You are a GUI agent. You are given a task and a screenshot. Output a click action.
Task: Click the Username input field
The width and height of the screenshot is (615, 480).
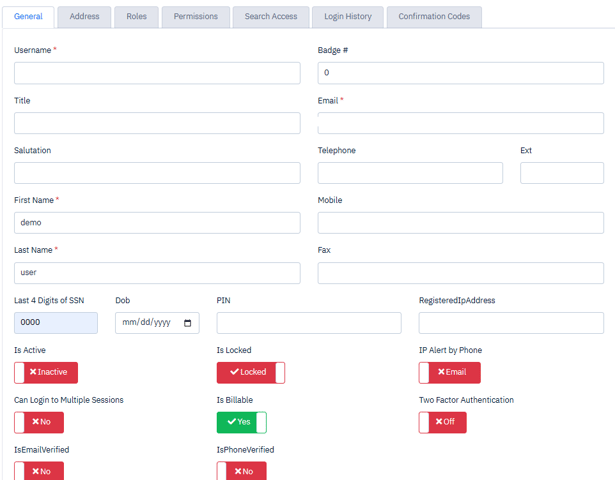157,73
